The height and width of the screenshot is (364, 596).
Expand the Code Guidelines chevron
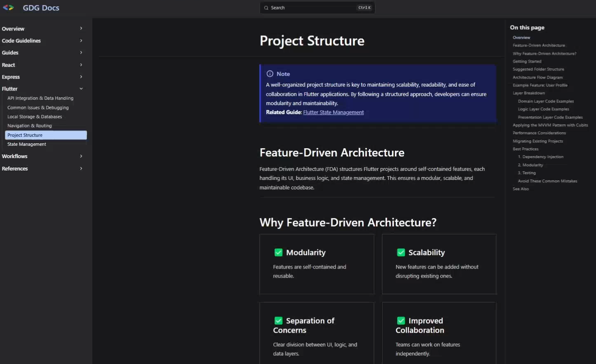click(81, 41)
